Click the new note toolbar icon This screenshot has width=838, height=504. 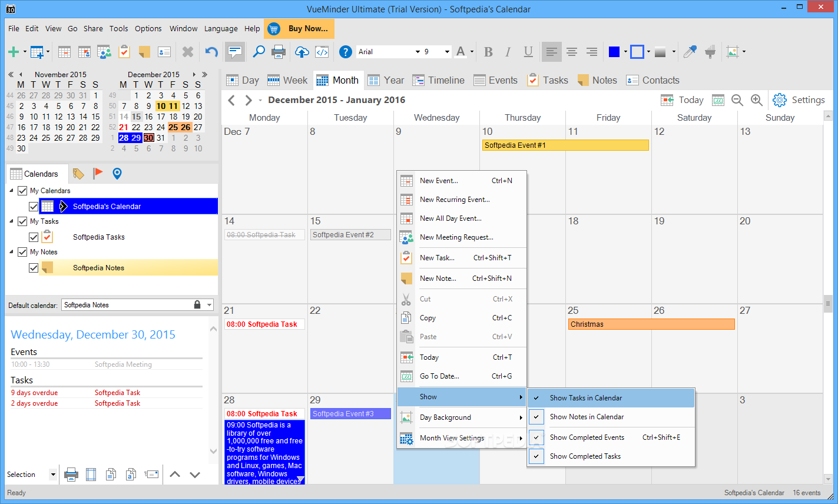(144, 52)
